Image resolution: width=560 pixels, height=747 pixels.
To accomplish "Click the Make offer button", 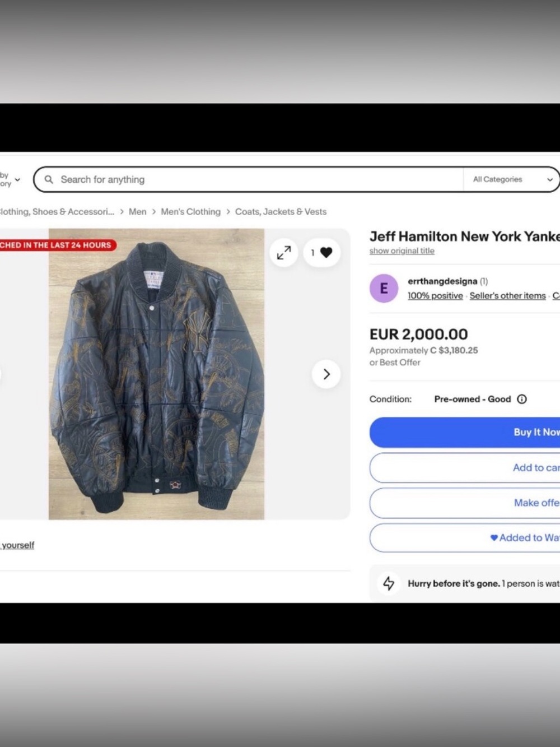I will pyautogui.click(x=465, y=503).
